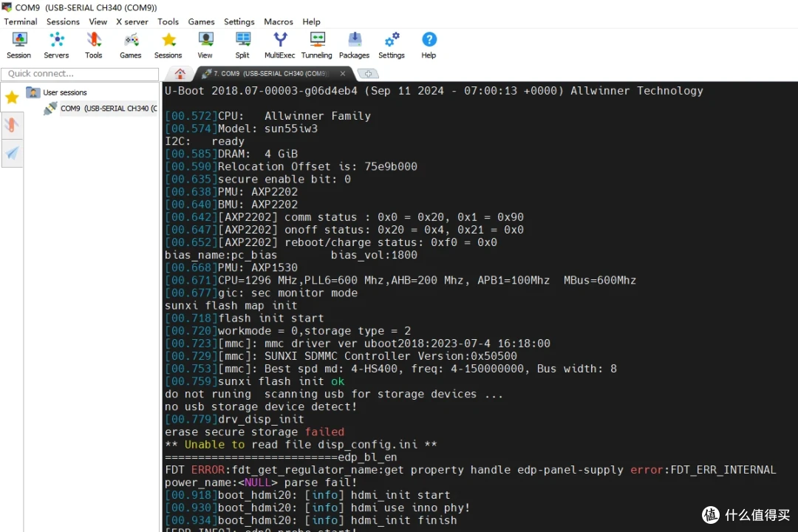Click the 'hdmi use inno phy!' terminal line
Screen dimensions: 798x532
point(317,508)
